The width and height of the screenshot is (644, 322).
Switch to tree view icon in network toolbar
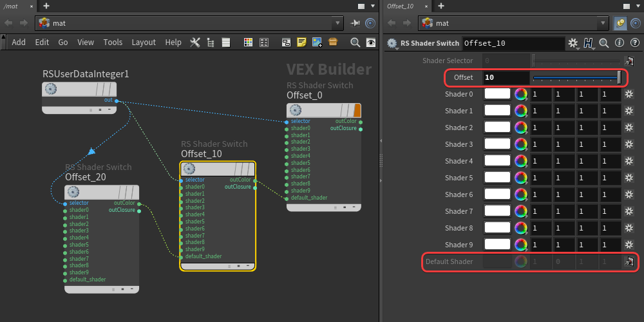click(211, 43)
